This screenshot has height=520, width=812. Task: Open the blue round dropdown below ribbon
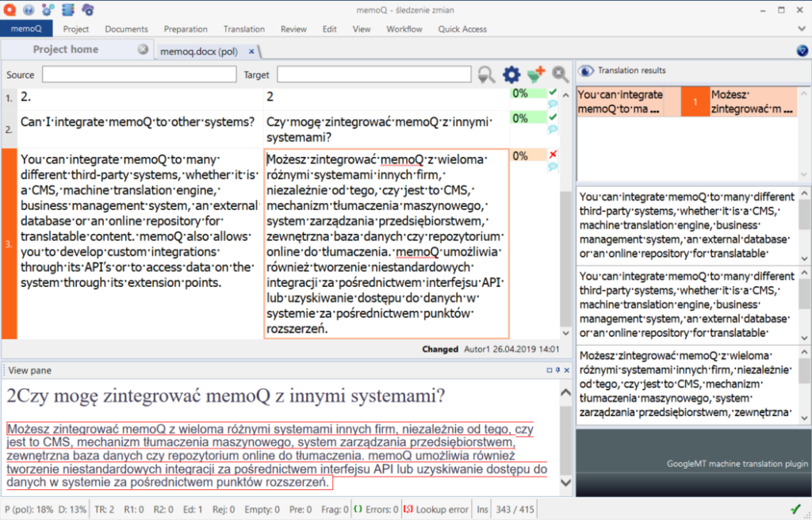coord(802,51)
